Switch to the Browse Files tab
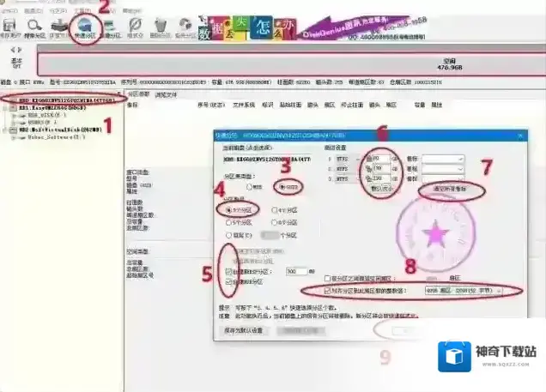Screen dimensions: 546x392 166,93
